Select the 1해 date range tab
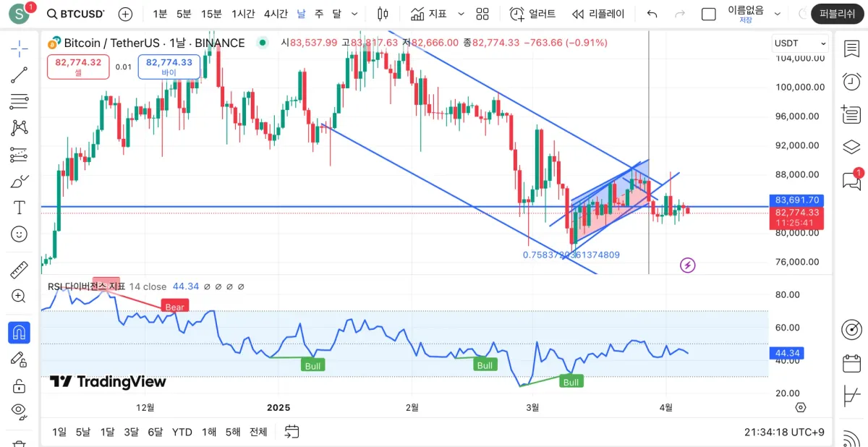 click(x=208, y=432)
